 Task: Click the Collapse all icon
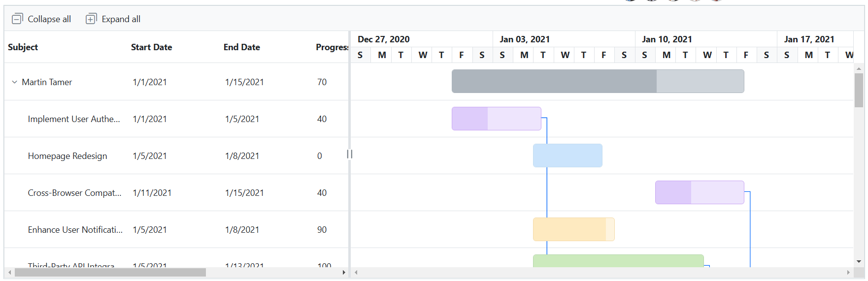pyautogui.click(x=17, y=19)
